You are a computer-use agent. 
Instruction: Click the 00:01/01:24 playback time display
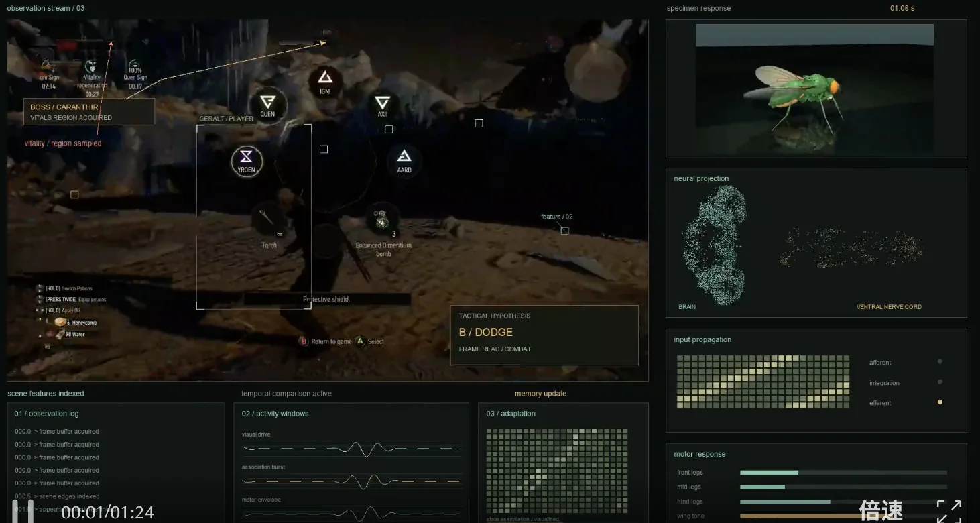pos(108,513)
